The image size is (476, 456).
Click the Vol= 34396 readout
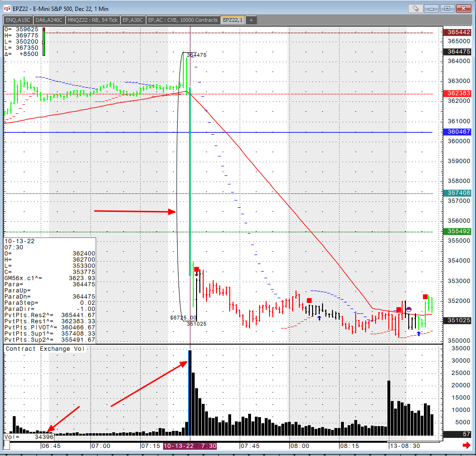pyautogui.click(x=29, y=437)
